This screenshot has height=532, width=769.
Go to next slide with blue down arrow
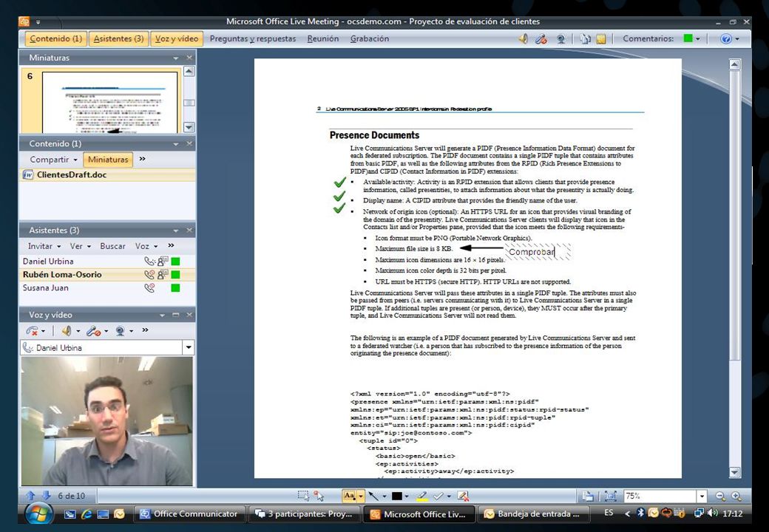(46, 496)
